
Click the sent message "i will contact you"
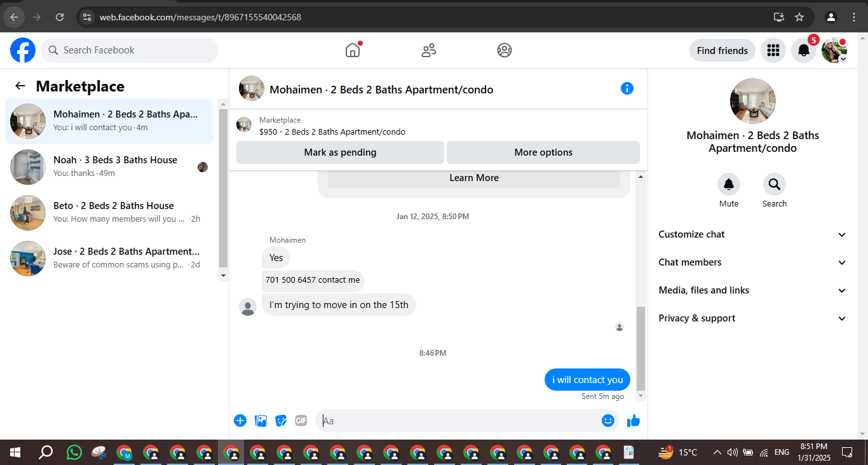tap(587, 380)
